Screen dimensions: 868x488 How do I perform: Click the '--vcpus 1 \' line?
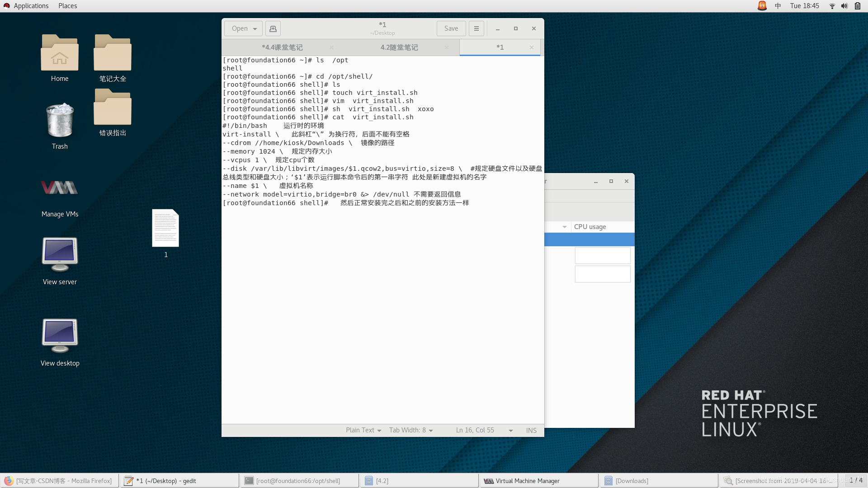tap(245, 160)
